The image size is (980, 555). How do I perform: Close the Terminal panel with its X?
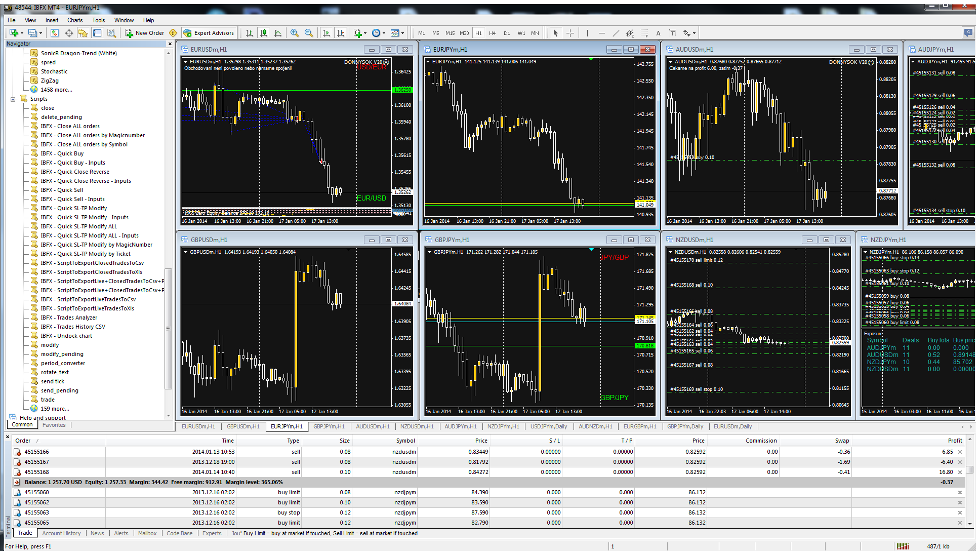pos(8,436)
